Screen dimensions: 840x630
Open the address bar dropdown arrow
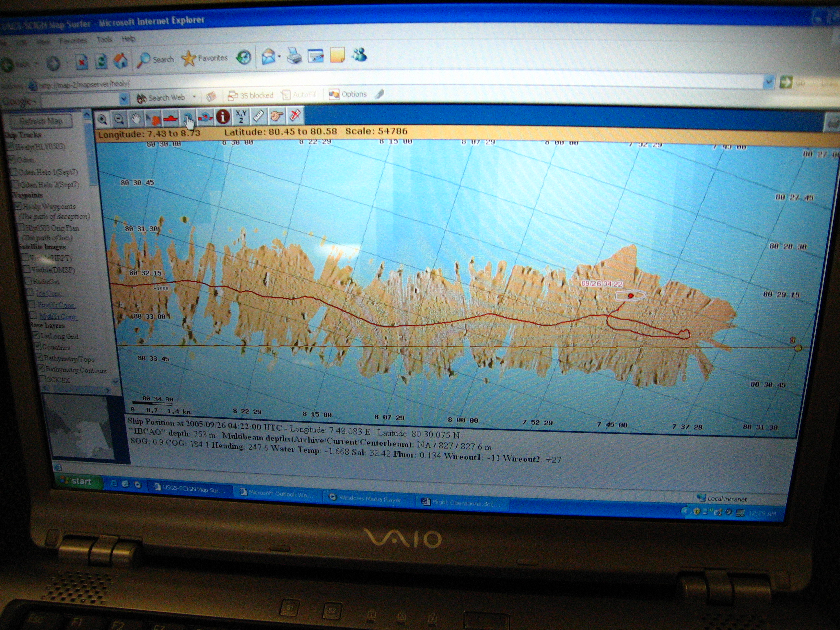coord(769,82)
